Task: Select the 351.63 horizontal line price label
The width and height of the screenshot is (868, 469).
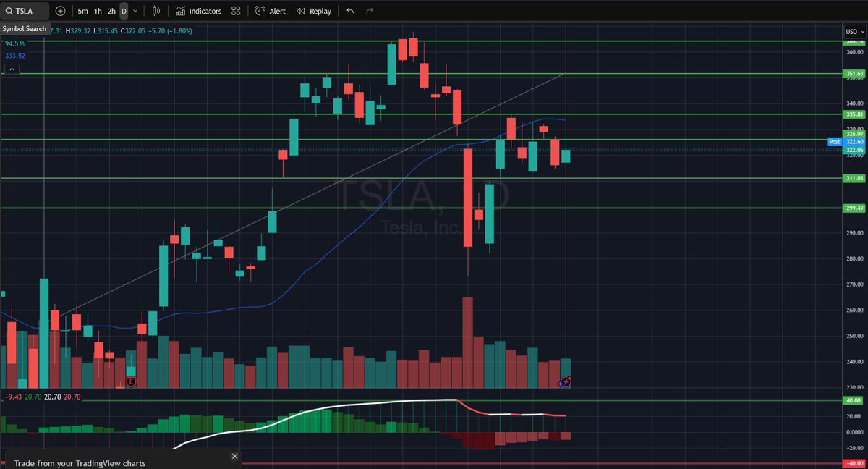Action: [x=854, y=74]
